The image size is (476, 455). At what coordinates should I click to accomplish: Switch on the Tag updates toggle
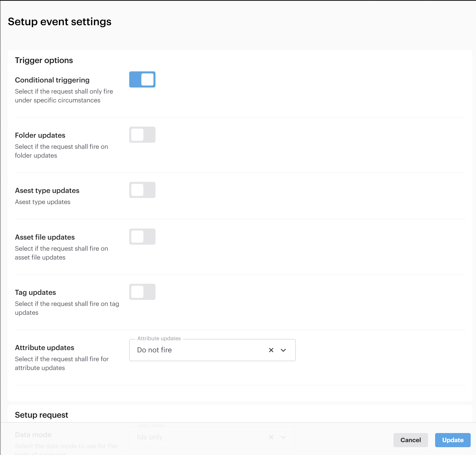pos(142,292)
